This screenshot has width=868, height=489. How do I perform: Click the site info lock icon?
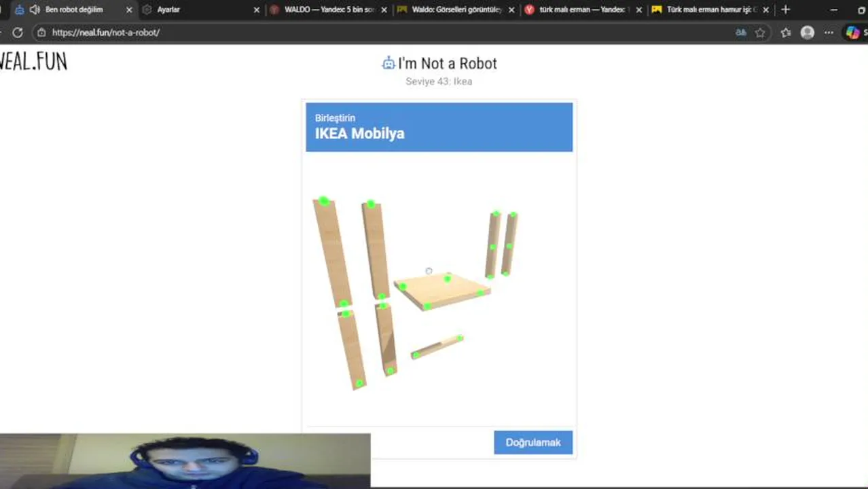pyautogui.click(x=41, y=33)
